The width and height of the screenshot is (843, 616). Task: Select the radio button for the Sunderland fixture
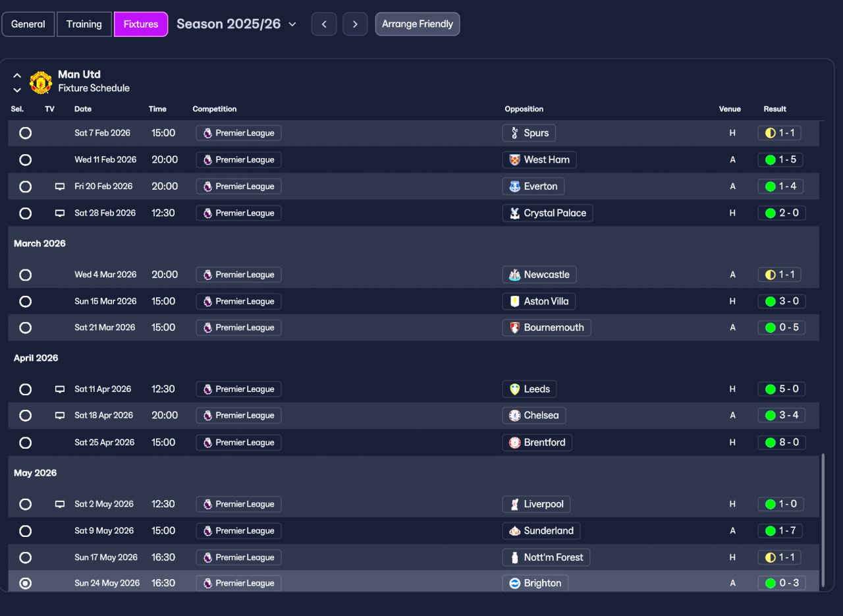click(x=25, y=531)
